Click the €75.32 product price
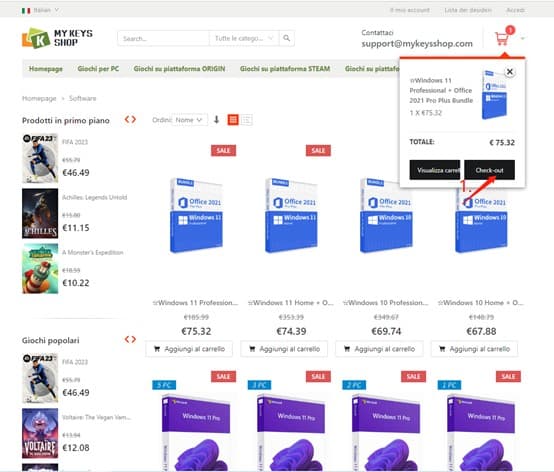Screen dimensions: 554x472 [196, 331]
